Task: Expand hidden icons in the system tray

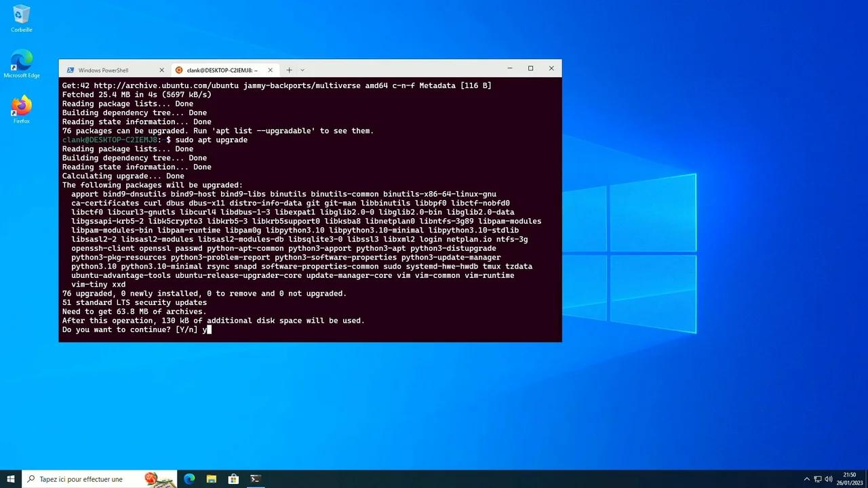Action: (807, 479)
